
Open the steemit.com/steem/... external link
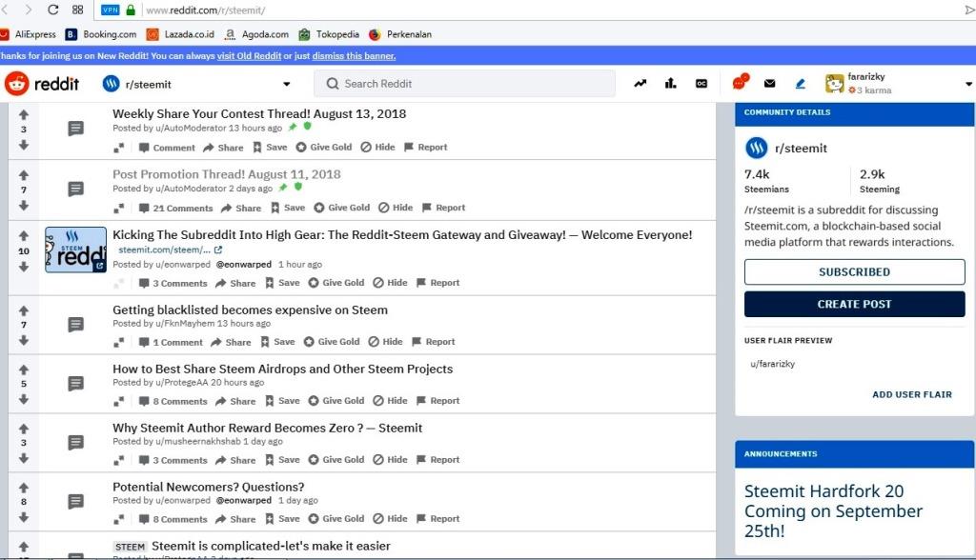click(x=170, y=250)
